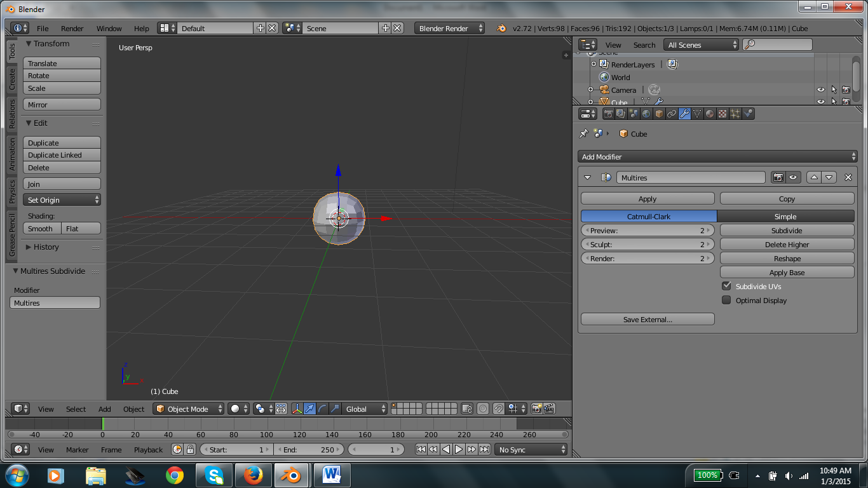Toggle Multires modifier viewport eye icon
Screen dimensions: 868x488
793,178
